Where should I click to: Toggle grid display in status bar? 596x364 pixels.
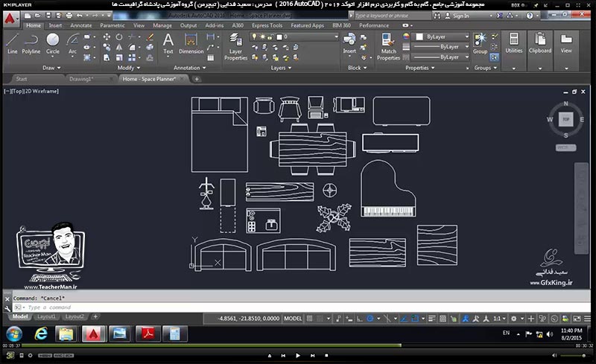310,319
